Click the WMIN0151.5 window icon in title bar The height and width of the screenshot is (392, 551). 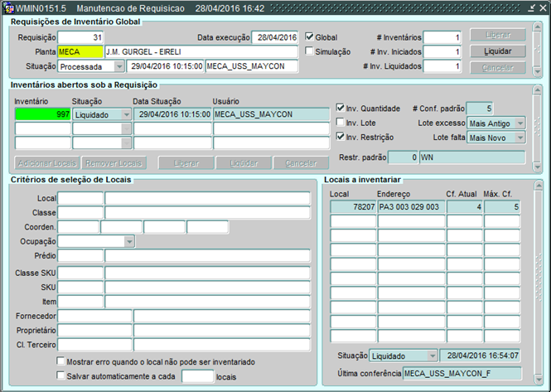pyautogui.click(x=7, y=7)
